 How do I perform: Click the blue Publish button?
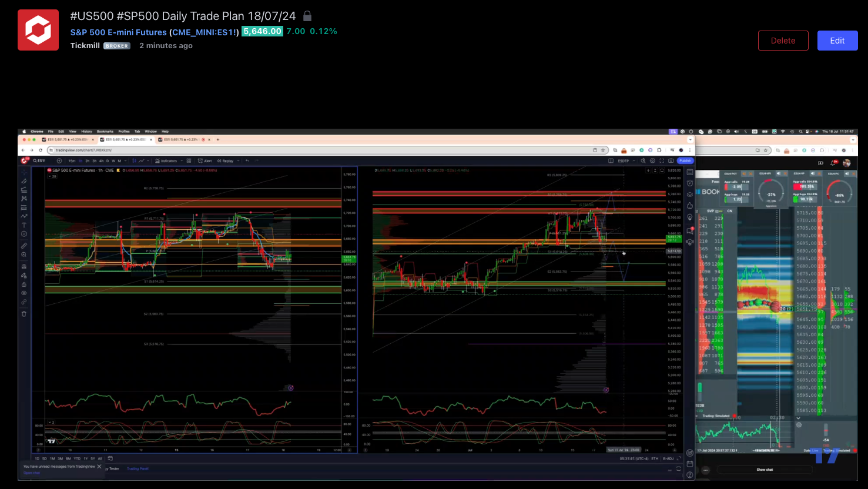[685, 160]
